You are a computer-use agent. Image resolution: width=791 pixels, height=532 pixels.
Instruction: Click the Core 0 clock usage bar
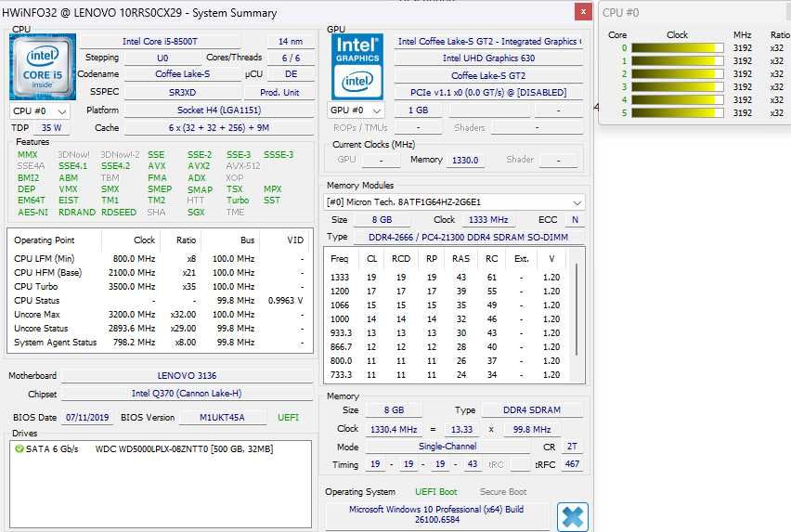pyautogui.click(x=678, y=48)
